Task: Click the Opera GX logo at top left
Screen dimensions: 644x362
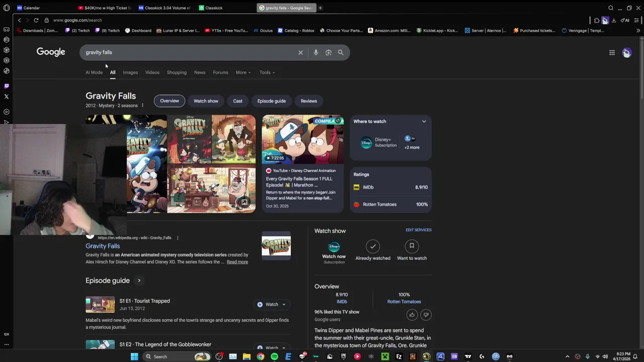Action: [7, 8]
